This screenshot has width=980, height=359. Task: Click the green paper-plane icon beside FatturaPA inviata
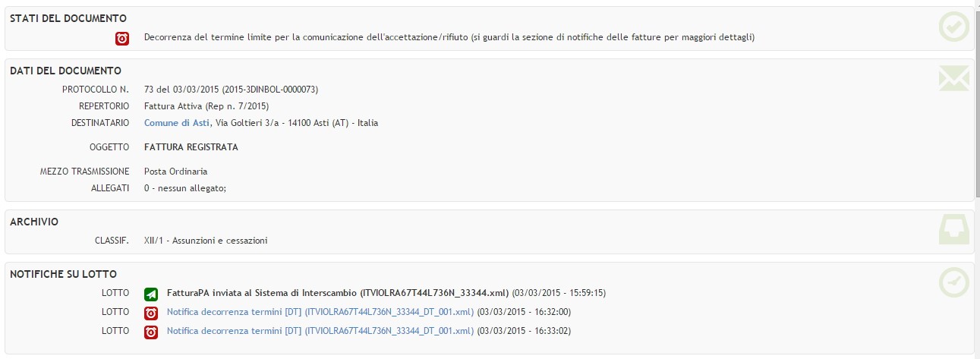(150, 293)
